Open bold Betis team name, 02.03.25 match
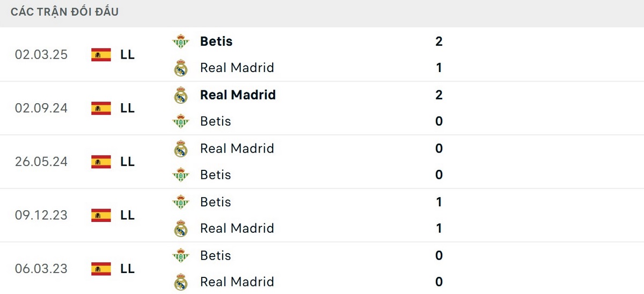This screenshot has height=294, width=644. tap(216, 41)
